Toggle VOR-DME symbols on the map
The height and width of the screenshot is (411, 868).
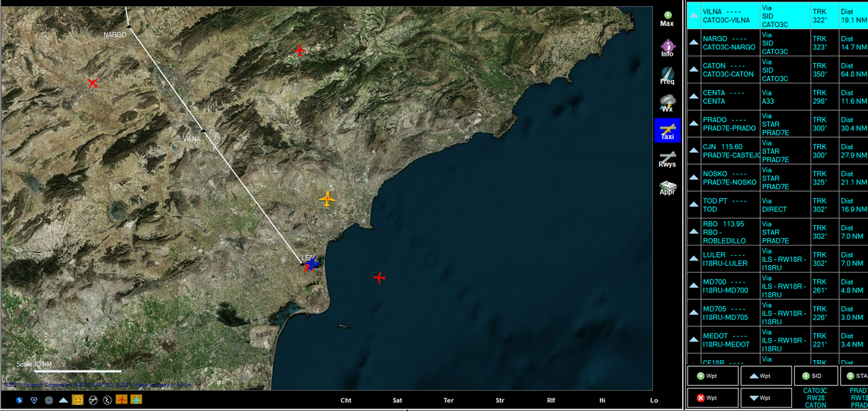click(x=34, y=400)
